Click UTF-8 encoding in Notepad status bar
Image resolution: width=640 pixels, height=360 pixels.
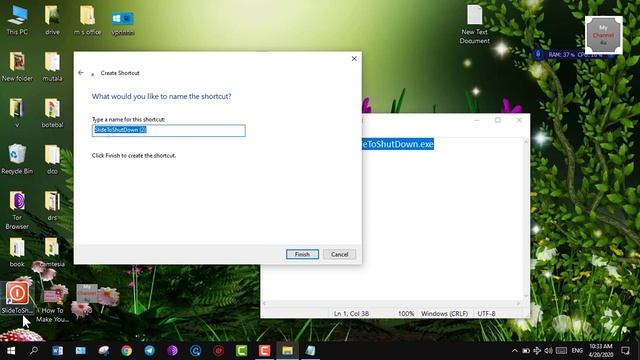[487, 313]
